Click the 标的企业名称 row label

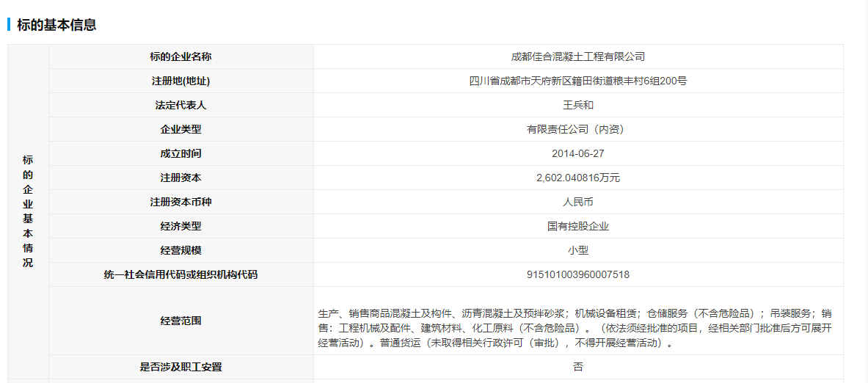180,56
